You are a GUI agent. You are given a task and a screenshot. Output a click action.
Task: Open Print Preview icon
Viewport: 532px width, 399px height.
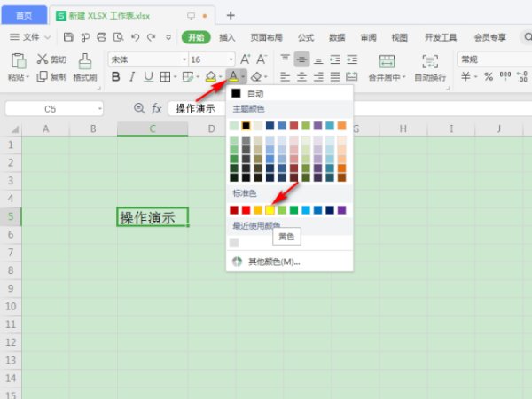click(118, 37)
